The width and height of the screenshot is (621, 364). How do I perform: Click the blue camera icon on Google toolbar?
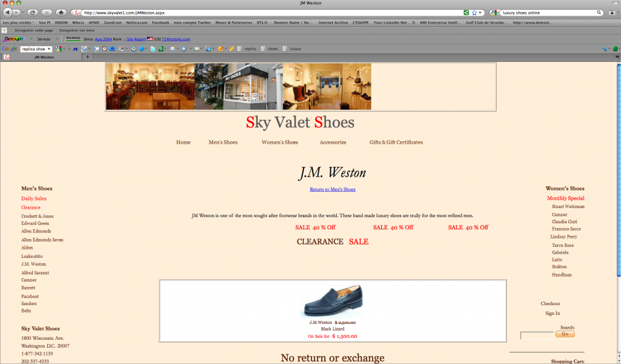[112, 49]
